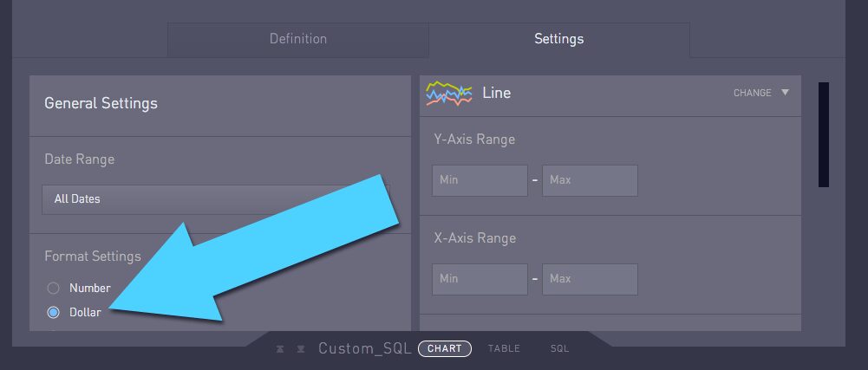Show the CHART view

tap(445, 348)
